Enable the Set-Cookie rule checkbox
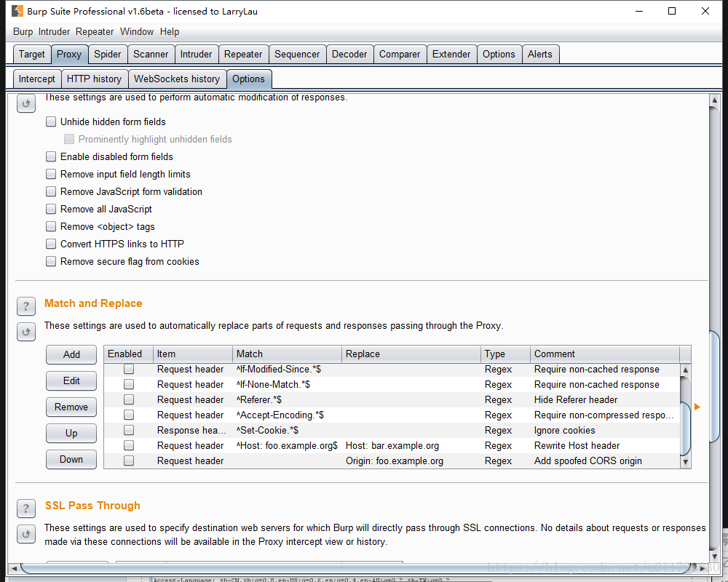The width and height of the screenshot is (728, 582). click(129, 430)
